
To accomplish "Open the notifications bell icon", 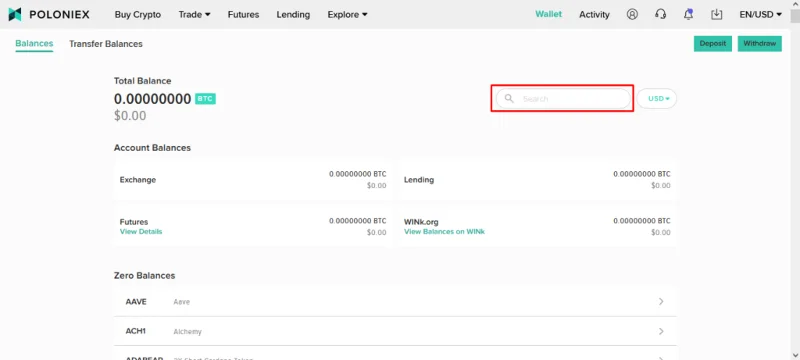I will (688, 14).
